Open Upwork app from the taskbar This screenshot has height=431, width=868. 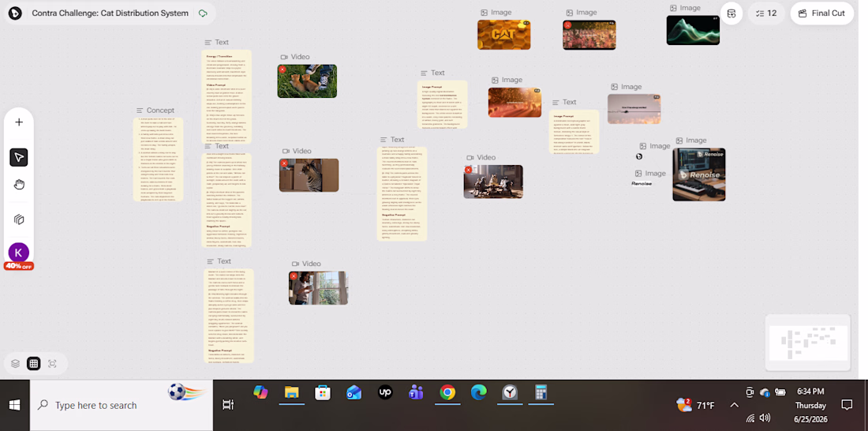point(385,393)
